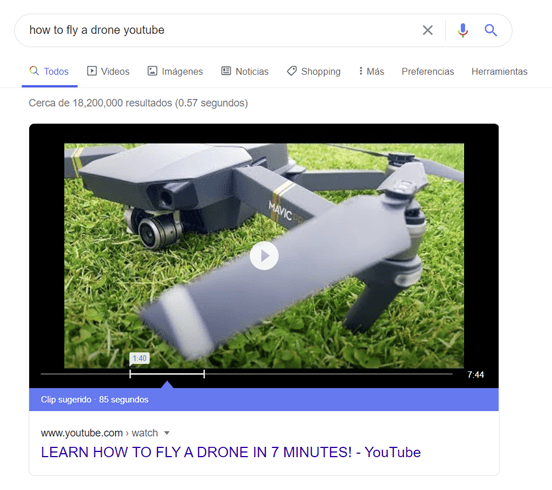Start voice search with the microphone icon
The image size is (552, 490).
pos(463,30)
